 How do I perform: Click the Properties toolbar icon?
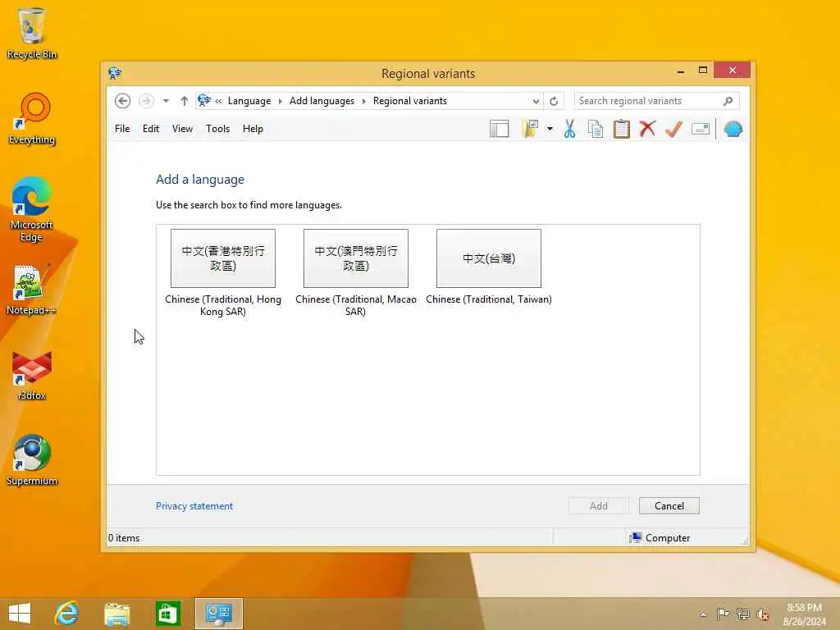coord(701,129)
